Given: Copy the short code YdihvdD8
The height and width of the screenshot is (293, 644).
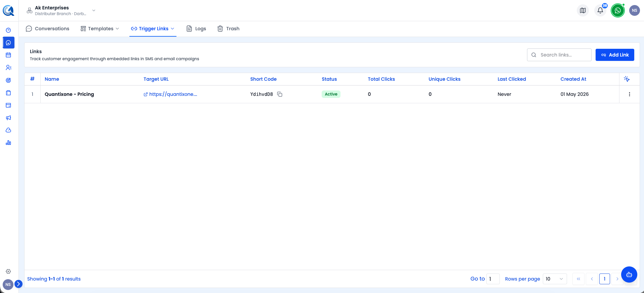Looking at the screenshot, I should [280, 94].
